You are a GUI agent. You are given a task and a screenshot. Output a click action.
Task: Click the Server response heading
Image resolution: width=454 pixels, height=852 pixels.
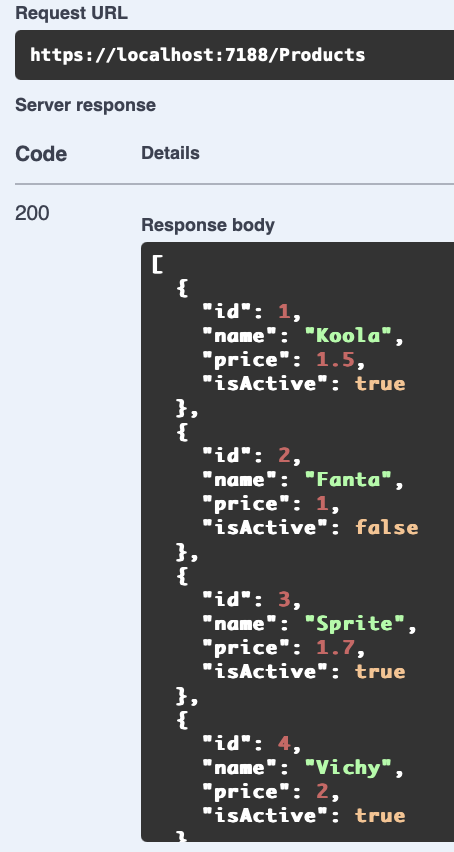coord(85,105)
